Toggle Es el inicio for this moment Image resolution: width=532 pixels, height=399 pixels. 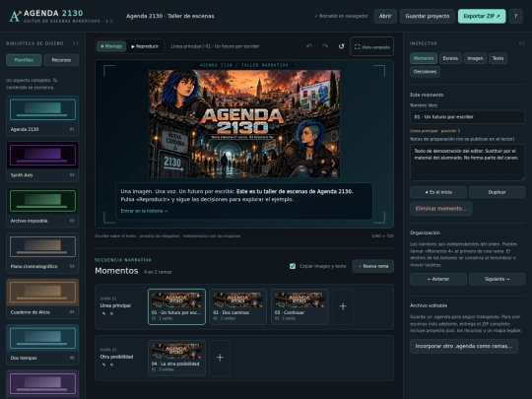pos(438,192)
